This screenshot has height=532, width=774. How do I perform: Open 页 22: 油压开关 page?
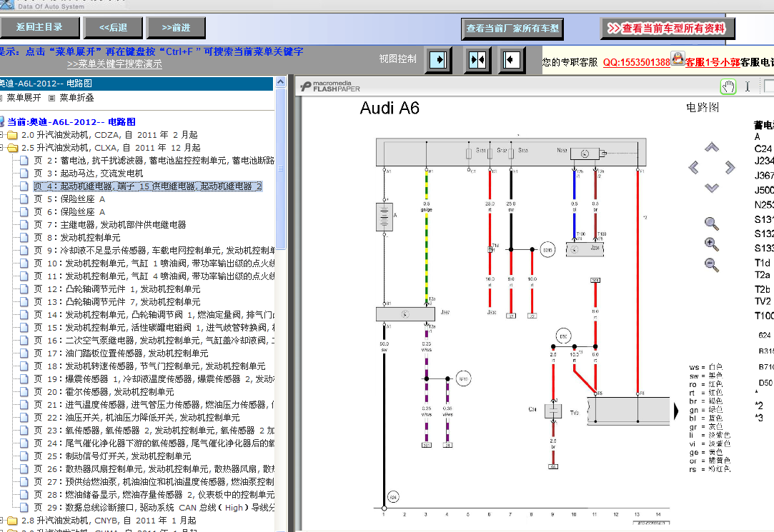[137, 417]
